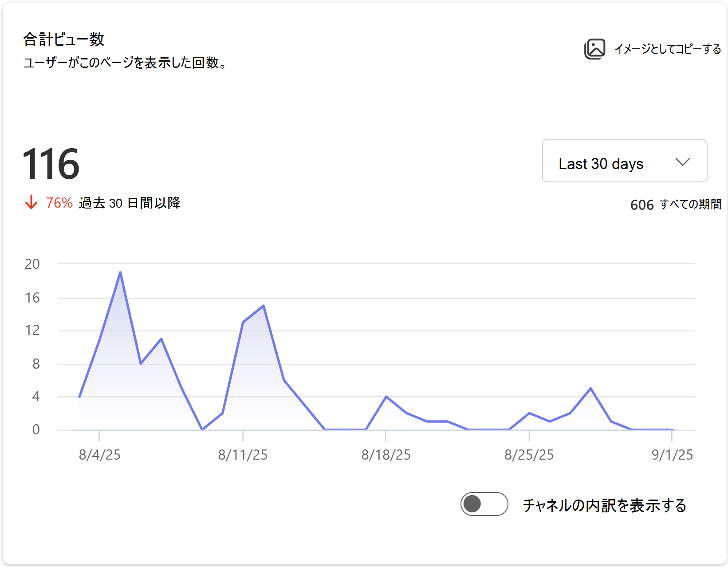Click the y-axis value 12
This screenshot has width=728, height=567.
pyautogui.click(x=32, y=330)
